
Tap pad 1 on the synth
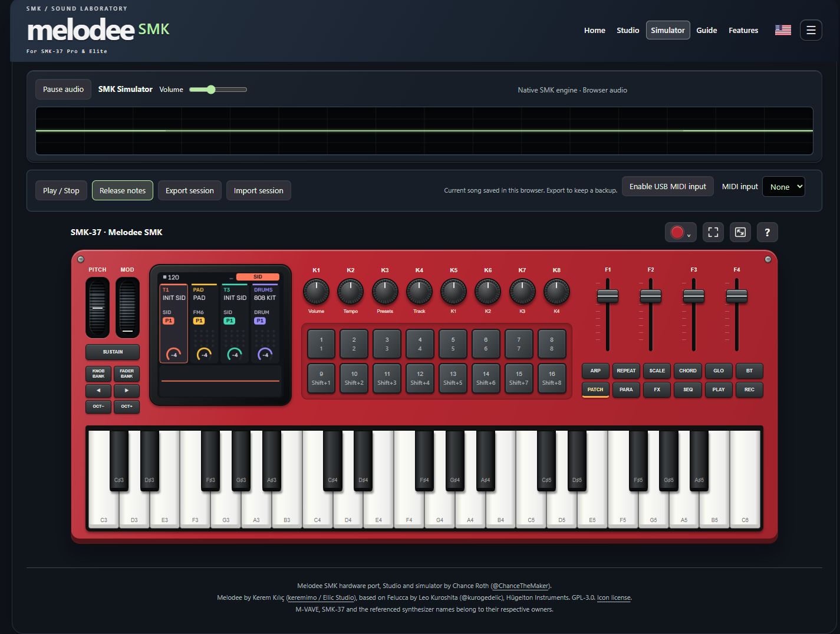(x=321, y=344)
